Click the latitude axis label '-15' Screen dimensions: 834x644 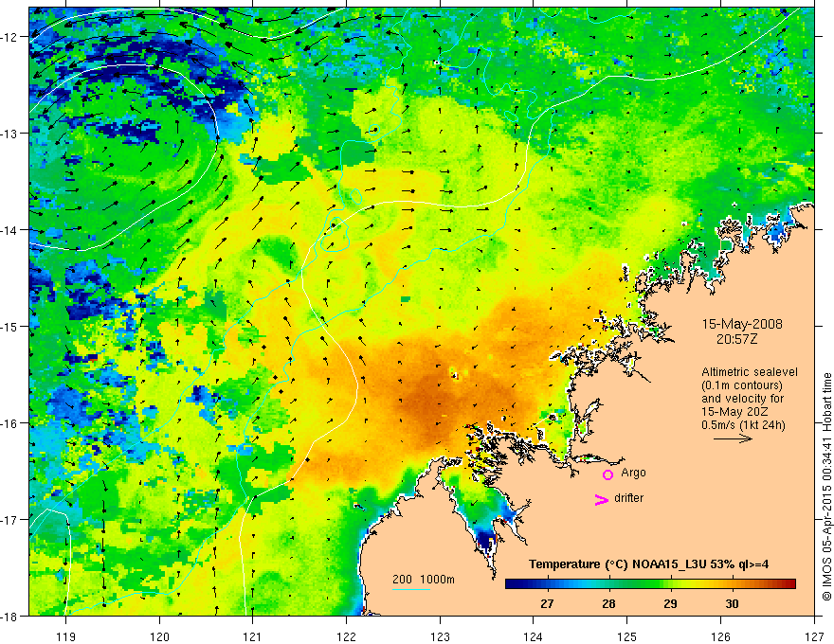coord(9,327)
